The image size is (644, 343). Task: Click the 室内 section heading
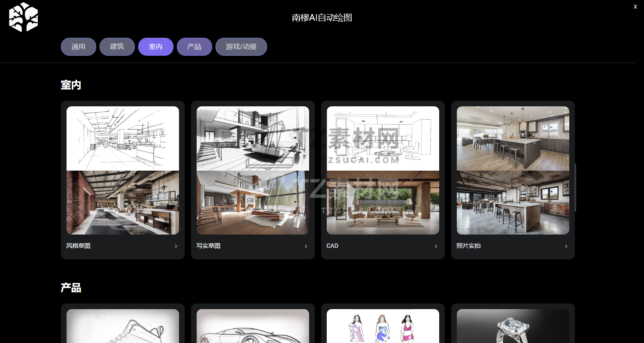[71, 85]
